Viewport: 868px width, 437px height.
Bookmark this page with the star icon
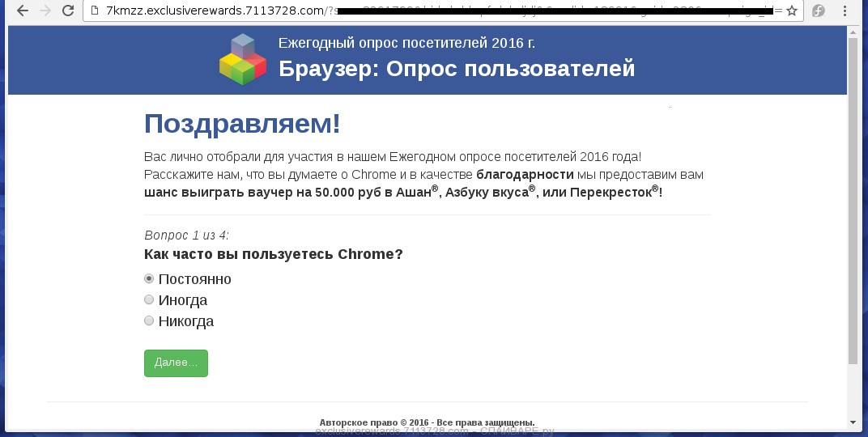[x=791, y=11]
